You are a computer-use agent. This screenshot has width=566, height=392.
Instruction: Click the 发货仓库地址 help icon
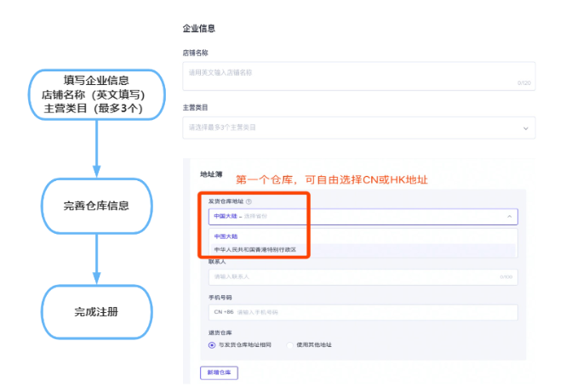click(249, 202)
